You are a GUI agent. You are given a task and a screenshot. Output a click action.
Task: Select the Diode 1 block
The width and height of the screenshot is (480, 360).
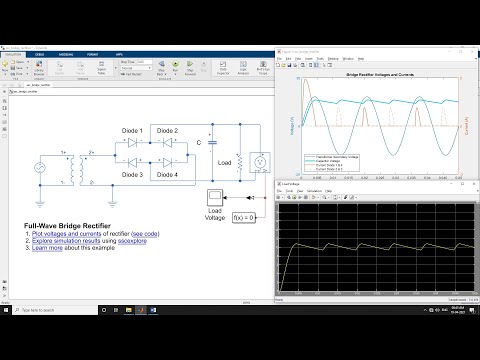(133, 143)
